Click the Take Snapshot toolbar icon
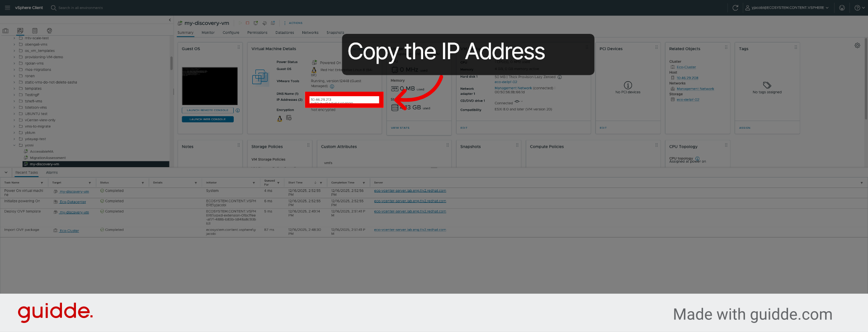Viewport: 868px width, 332px height. click(x=273, y=23)
